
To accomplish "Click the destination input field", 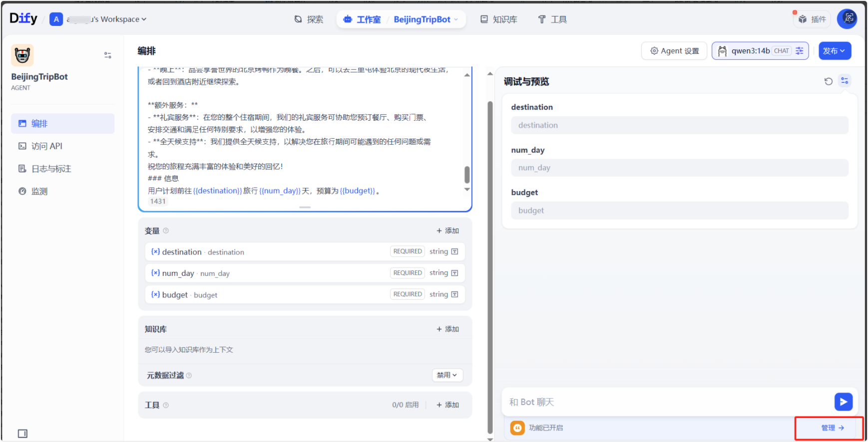I will [x=680, y=125].
